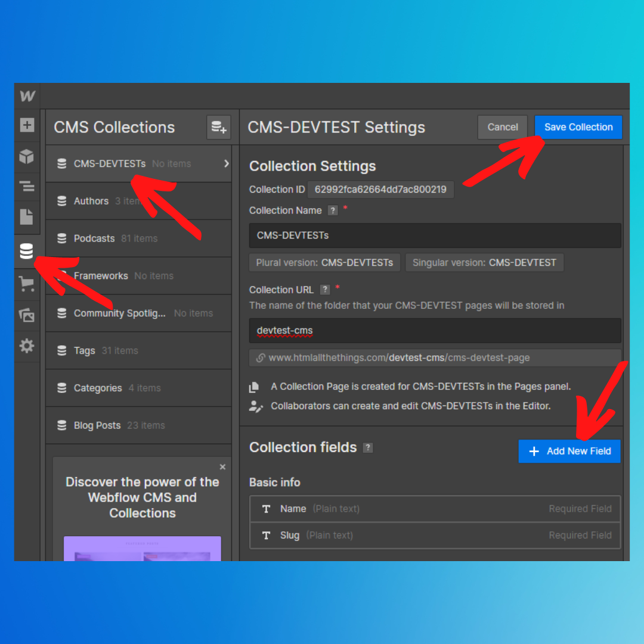Image resolution: width=644 pixels, height=644 pixels.
Task: Cancel the collection settings changes
Action: [x=502, y=128]
